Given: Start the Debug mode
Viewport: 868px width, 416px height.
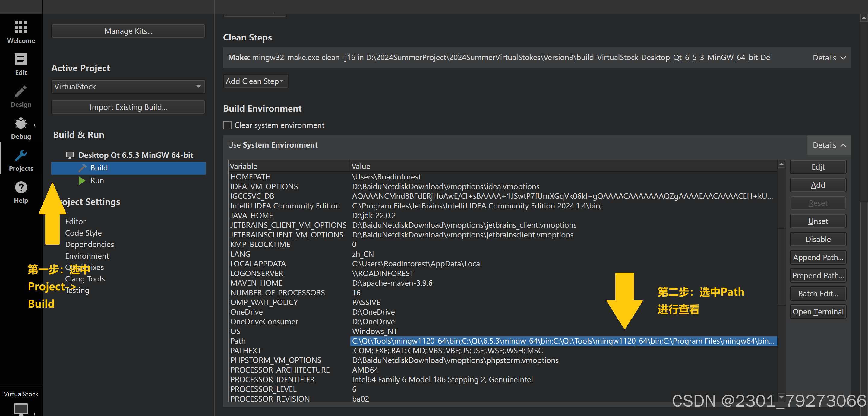Looking at the screenshot, I should [x=21, y=127].
